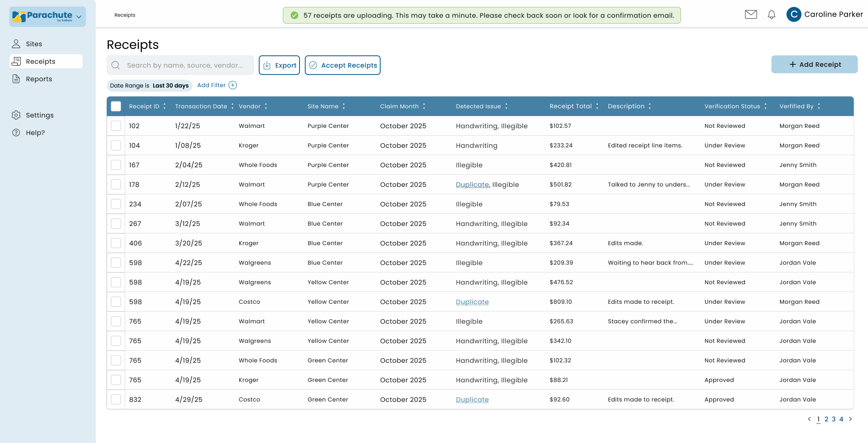Open notifications bell icon
Screen dimensions: 868x443
771,15
